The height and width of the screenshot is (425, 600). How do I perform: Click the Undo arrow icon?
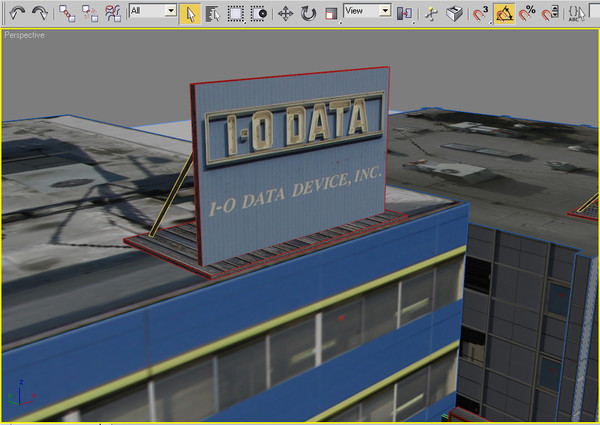click(17, 13)
